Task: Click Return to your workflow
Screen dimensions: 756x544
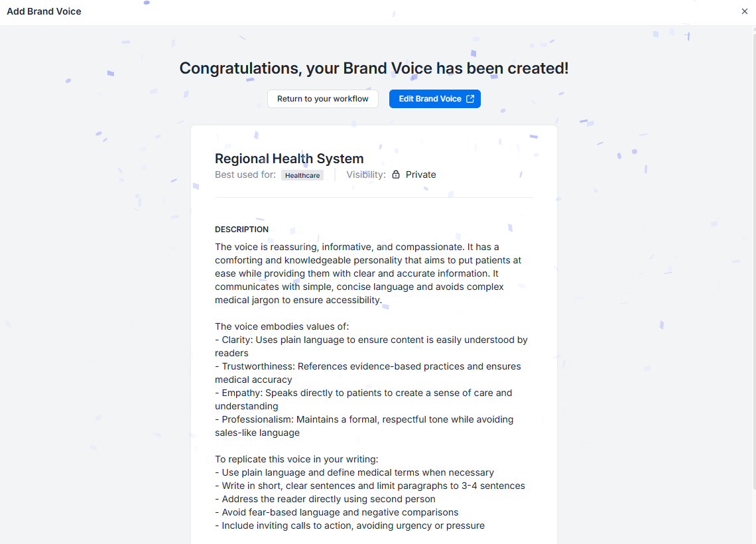Action: 322,98
